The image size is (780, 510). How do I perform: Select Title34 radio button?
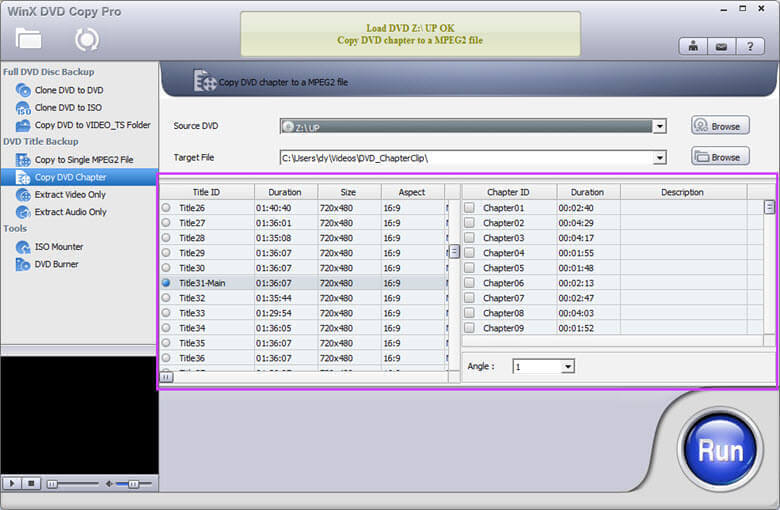point(166,327)
